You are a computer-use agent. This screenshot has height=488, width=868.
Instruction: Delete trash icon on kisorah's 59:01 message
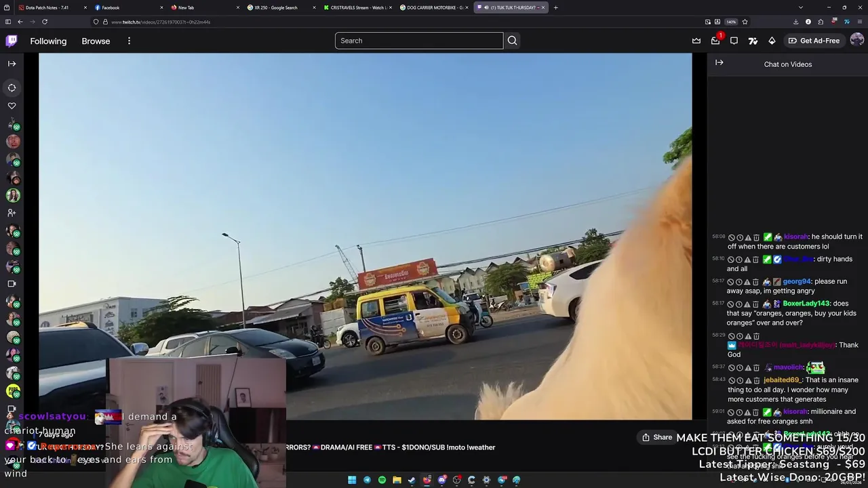(x=756, y=412)
